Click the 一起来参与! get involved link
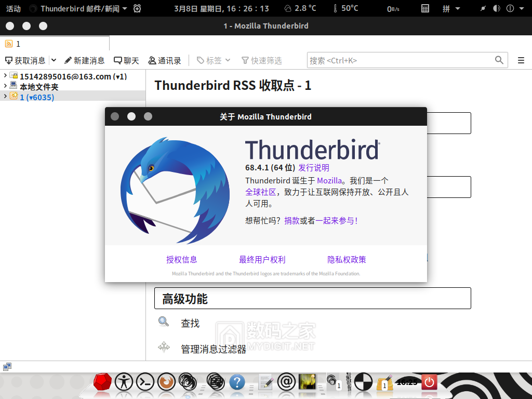Image resolution: width=532 pixels, height=399 pixels. (x=337, y=220)
